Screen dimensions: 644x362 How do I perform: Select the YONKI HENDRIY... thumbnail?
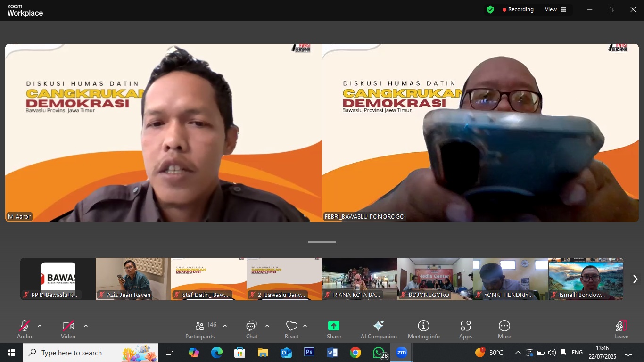click(x=511, y=279)
